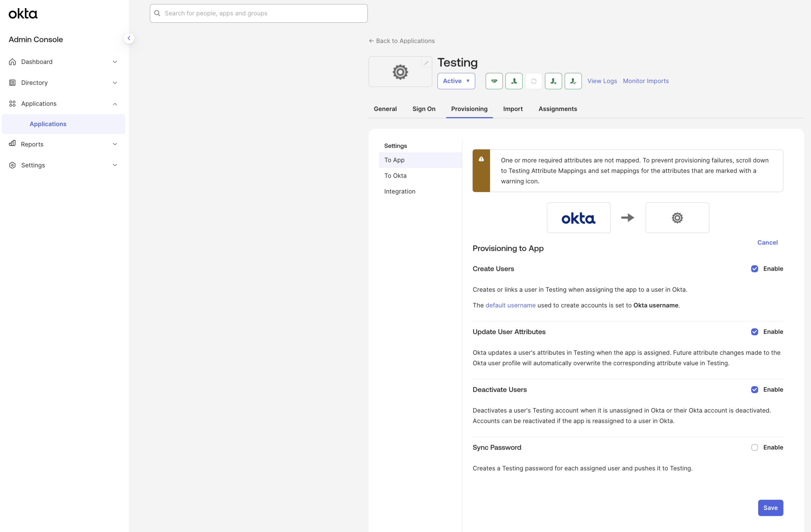811x532 pixels.
Task: Click the search people, apps and groups field
Action: click(x=258, y=13)
